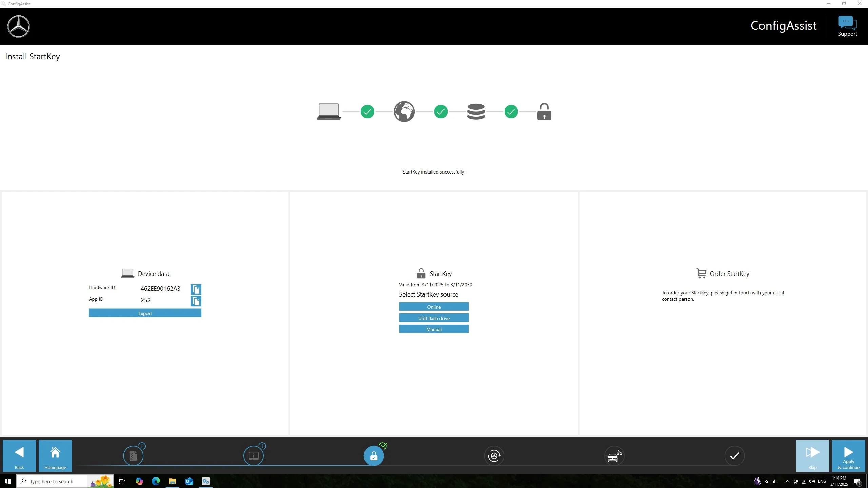Viewport: 868px width, 488px height.
Task: Open Outlook from taskbar
Action: tap(189, 481)
